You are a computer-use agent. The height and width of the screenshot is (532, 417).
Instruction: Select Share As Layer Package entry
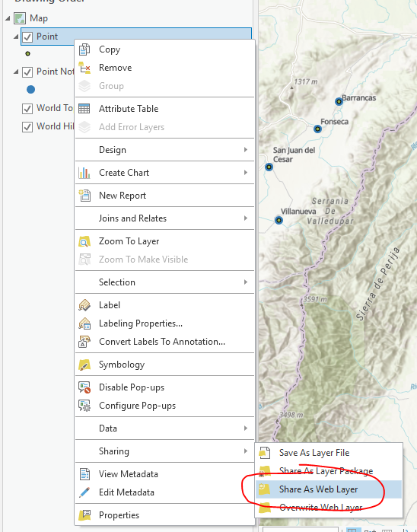tap(329, 471)
